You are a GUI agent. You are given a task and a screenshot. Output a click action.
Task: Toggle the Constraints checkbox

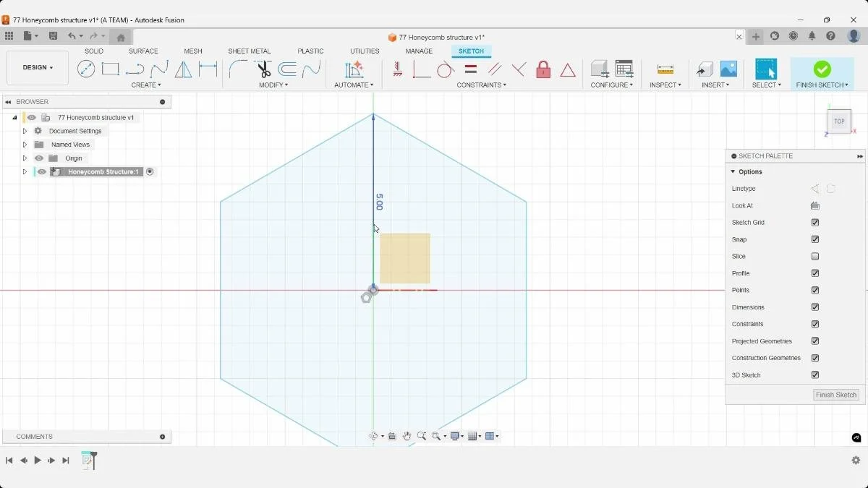(815, 324)
